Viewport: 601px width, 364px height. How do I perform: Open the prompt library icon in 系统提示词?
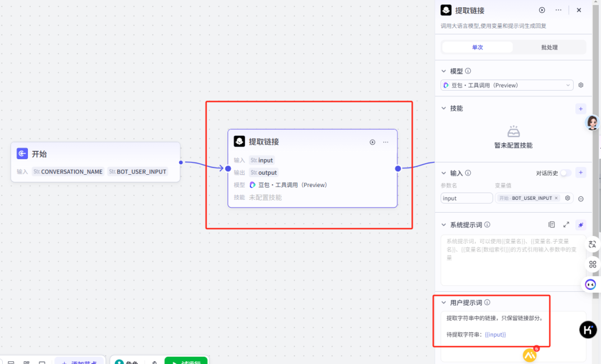click(x=551, y=224)
